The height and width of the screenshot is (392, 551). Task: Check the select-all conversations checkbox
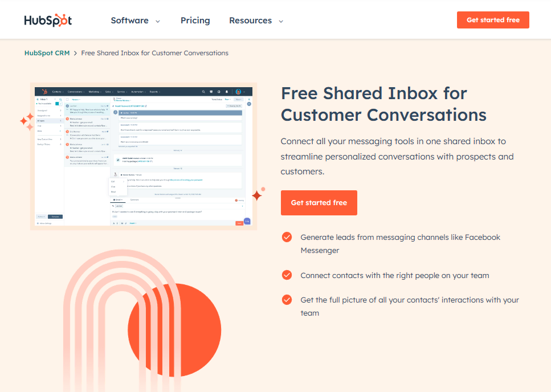point(67,100)
